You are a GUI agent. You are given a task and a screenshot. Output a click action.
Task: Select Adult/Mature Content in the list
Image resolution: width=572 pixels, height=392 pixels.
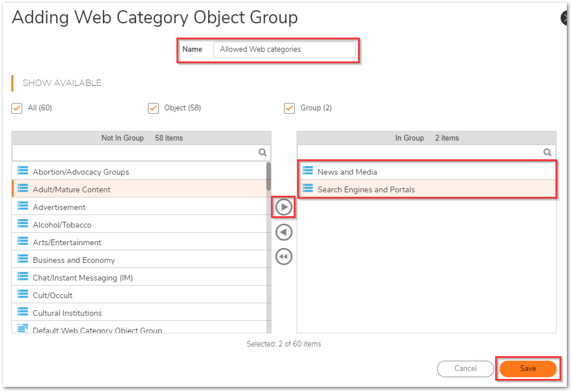(x=72, y=189)
